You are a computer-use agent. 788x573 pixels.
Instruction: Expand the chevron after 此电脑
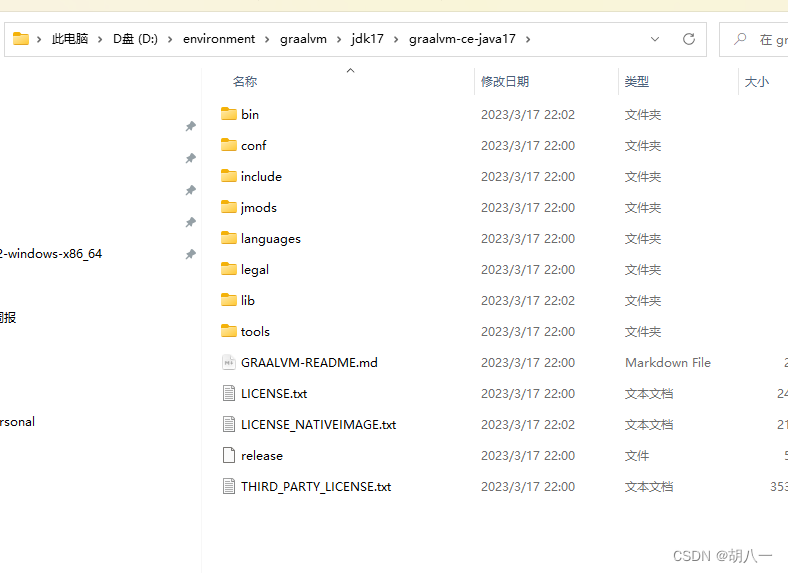[x=100, y=39]
